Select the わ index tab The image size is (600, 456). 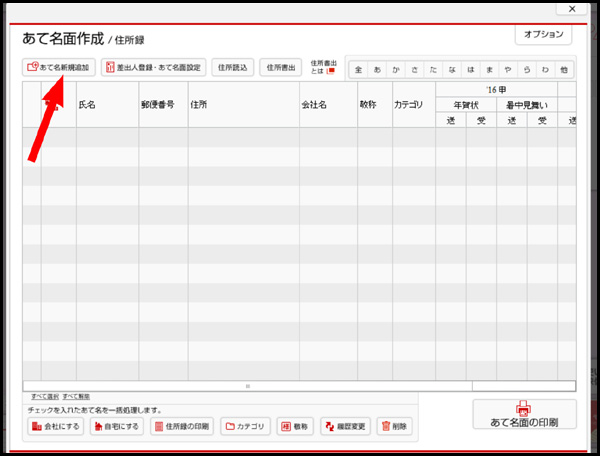tap(546, 70)
